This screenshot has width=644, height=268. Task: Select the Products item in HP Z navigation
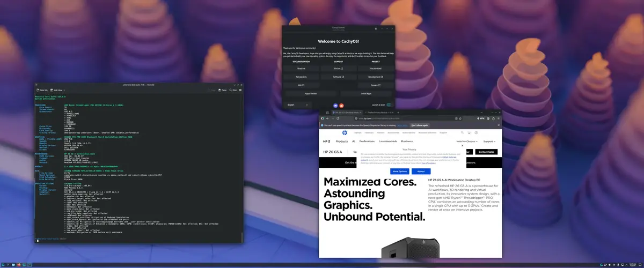[x=342, y=142]
